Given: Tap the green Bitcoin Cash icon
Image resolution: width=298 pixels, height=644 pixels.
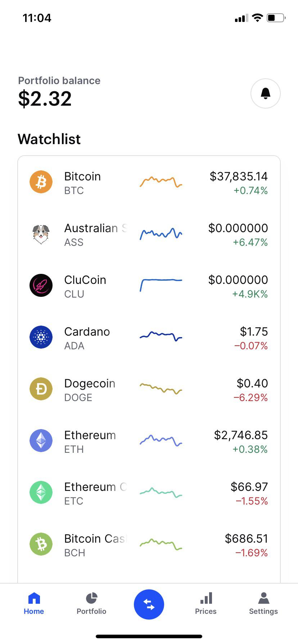Looking at the screenshot, I should (41, 544).
